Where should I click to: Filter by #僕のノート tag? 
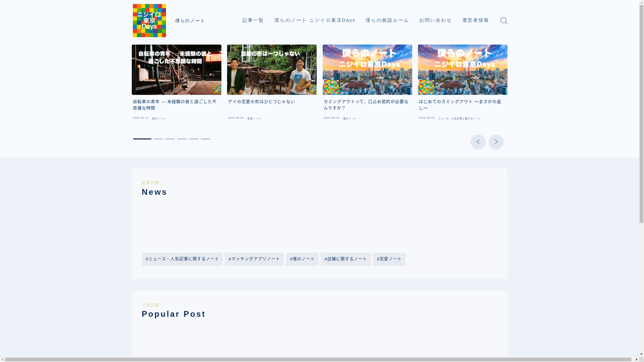coord(302,259)
